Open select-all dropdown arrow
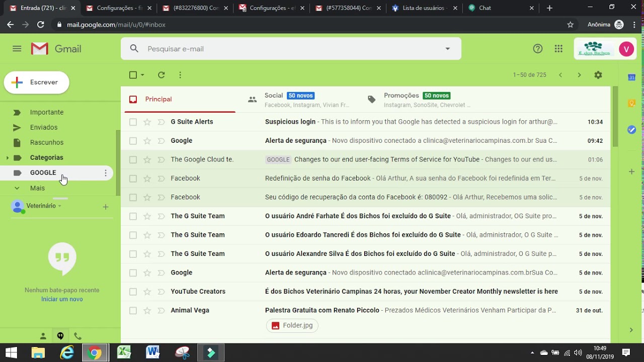This screenshot has height=362, width=644. tap(142, 75)
